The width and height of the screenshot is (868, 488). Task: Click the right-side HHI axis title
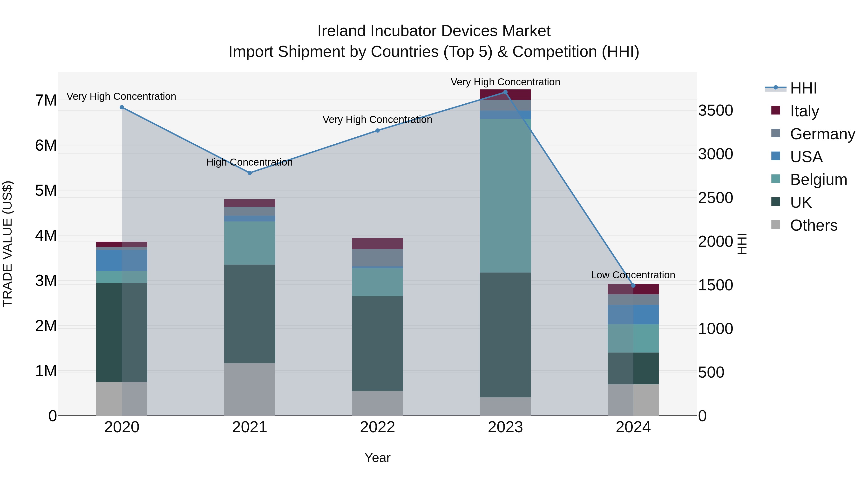pos(742,244)
